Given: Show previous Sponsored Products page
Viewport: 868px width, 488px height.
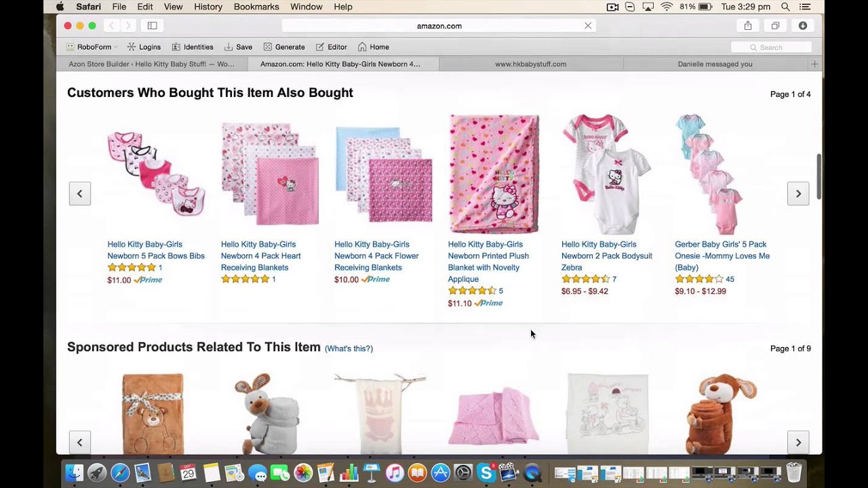Looking at the screenshot, I should coord(79,443).
